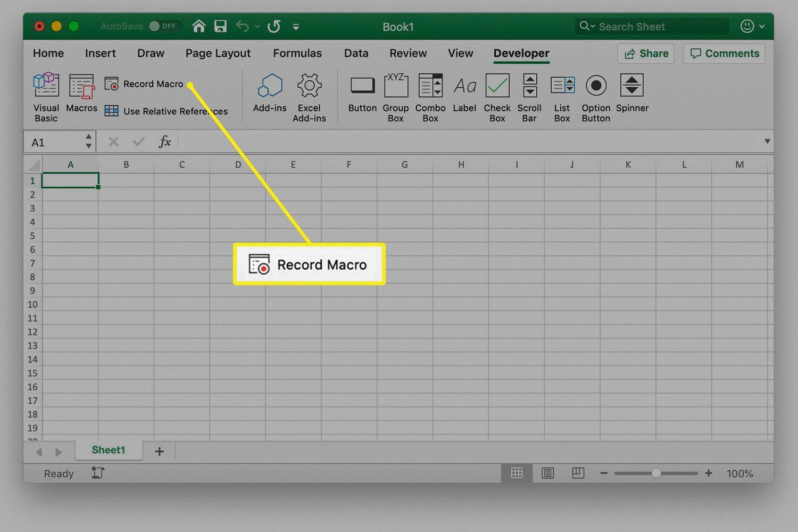The width and height of the screenshot is (798, 532).
Task: Switch to Page Break Preview
Action: [x=578, y=473]
